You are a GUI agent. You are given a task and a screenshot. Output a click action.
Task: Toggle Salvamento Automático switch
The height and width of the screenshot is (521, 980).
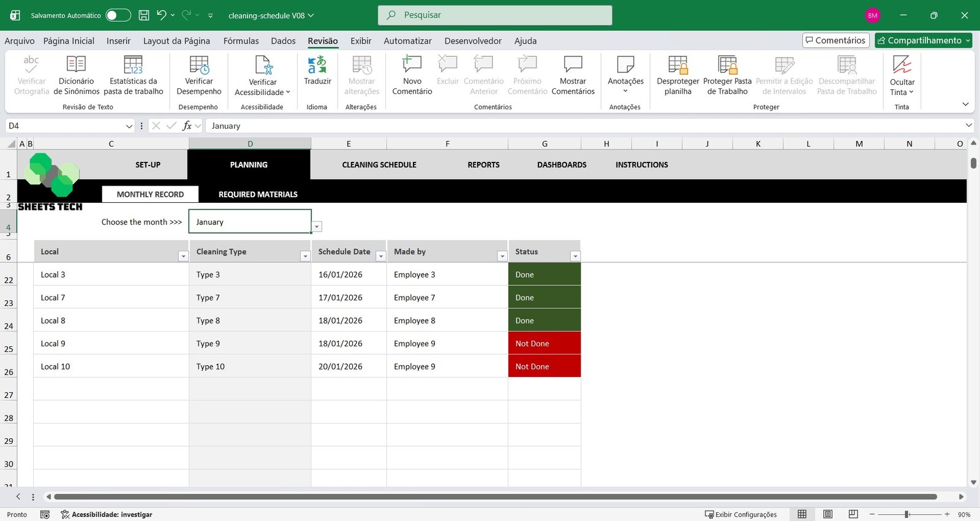(118, 15)
